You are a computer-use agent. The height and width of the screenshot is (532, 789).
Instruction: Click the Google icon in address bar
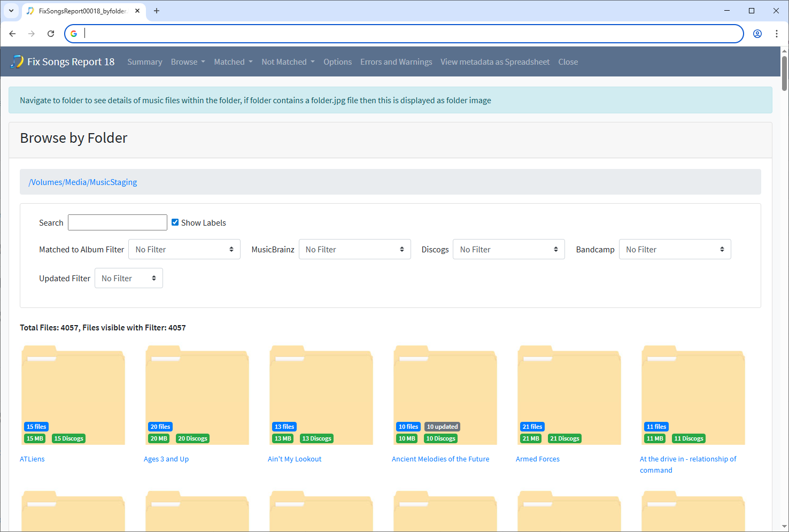tap(74, 34)
